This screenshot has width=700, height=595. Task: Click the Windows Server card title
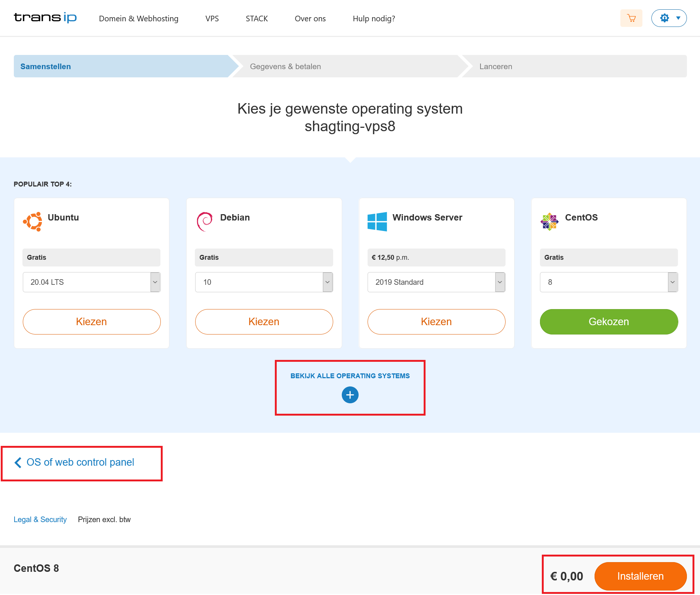coord(427,218)
